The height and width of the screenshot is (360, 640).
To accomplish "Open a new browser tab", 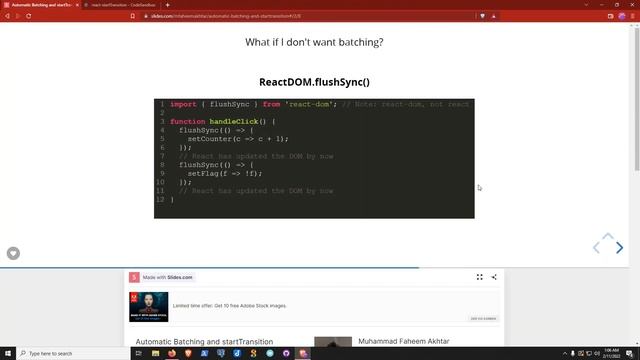I will pyautogui.click(x=167, y=5).
